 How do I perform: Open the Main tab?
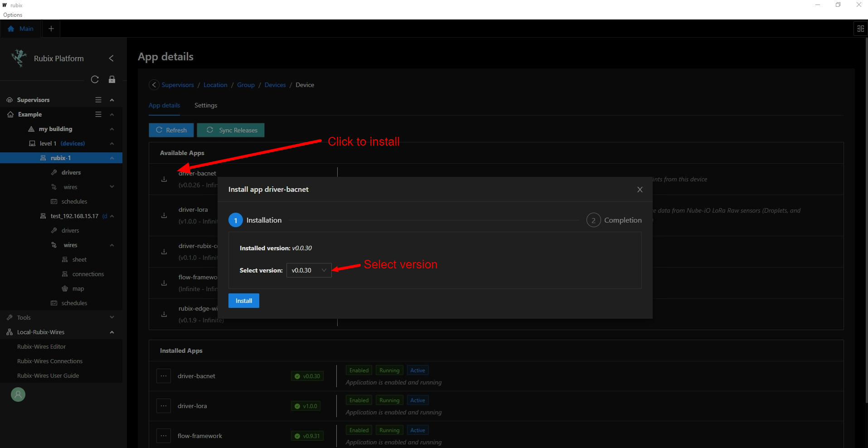coord(21,29)
